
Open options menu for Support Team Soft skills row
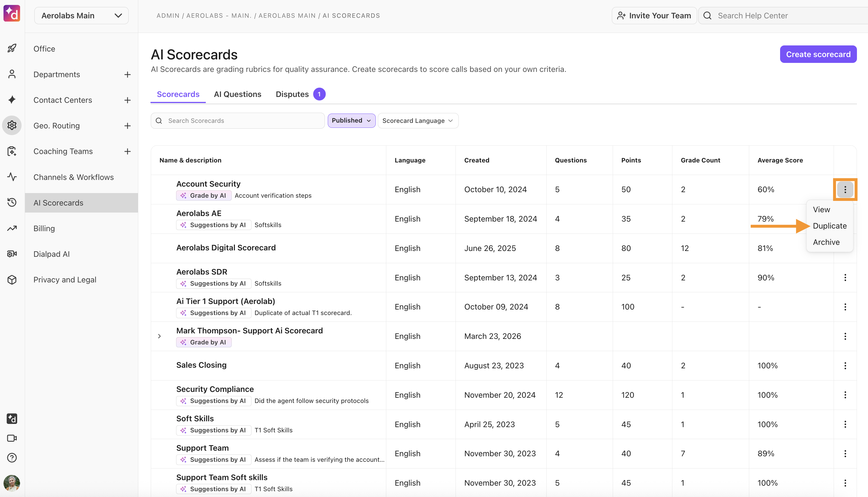pyautogui.click(x=845, y=483)
